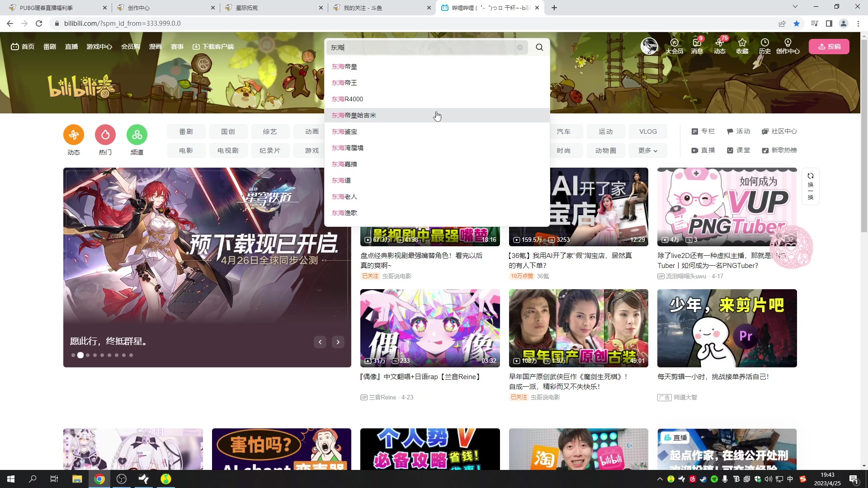Open 活动 activities link

(x=738, y=131)
